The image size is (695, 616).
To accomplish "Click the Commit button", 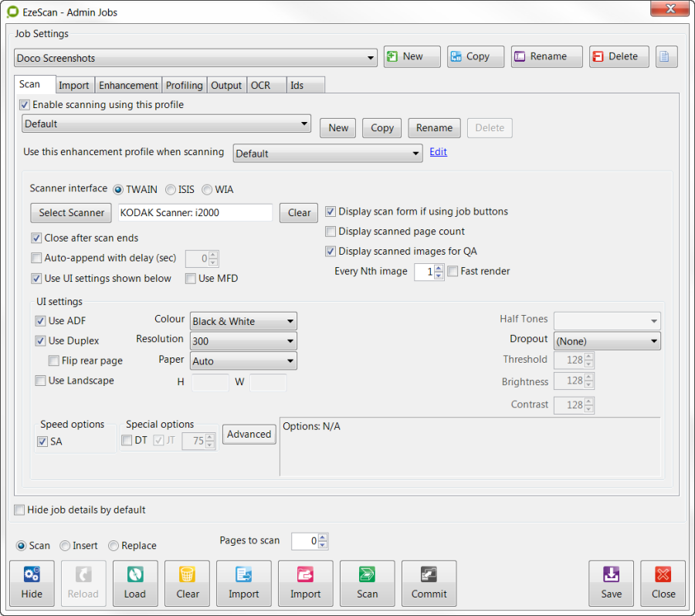I will click(x=429, y=583).
